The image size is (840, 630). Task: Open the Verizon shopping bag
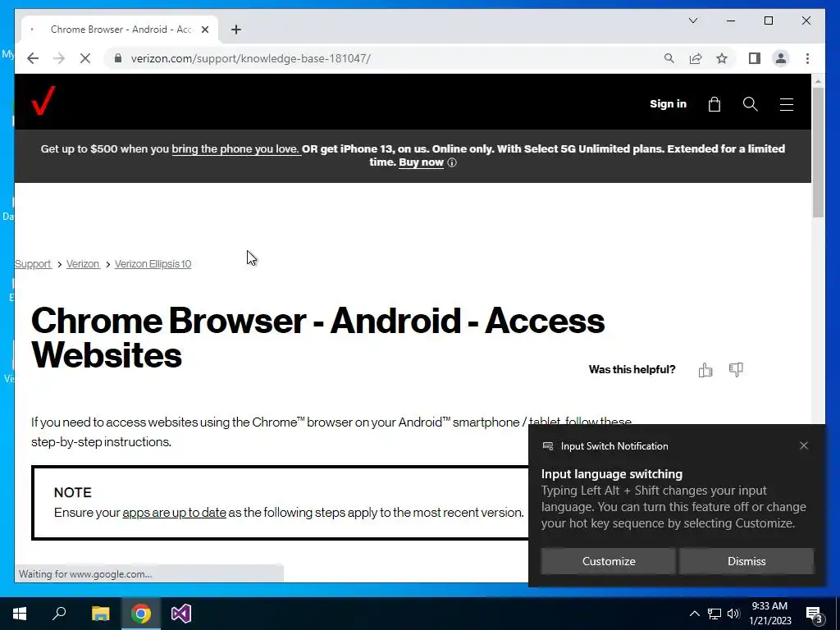tap(714, 104)
